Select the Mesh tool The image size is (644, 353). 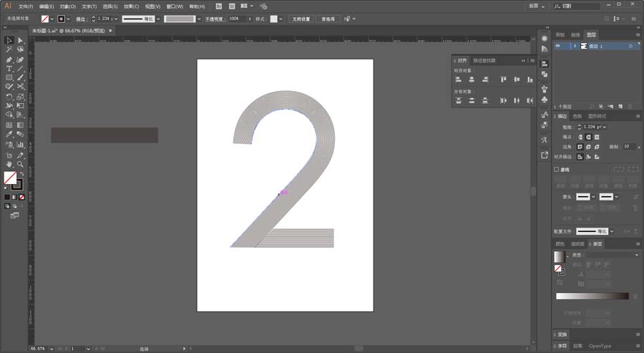coord(9,125)
